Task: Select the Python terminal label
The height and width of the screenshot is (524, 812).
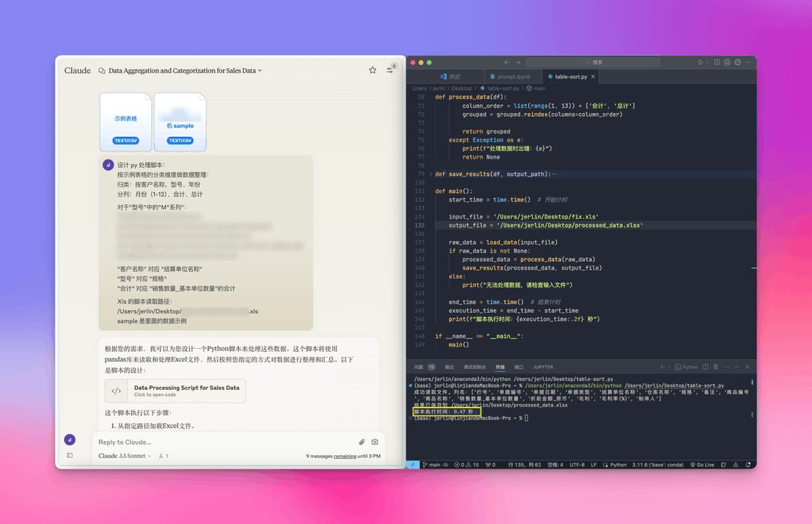Action: point(686,367)
